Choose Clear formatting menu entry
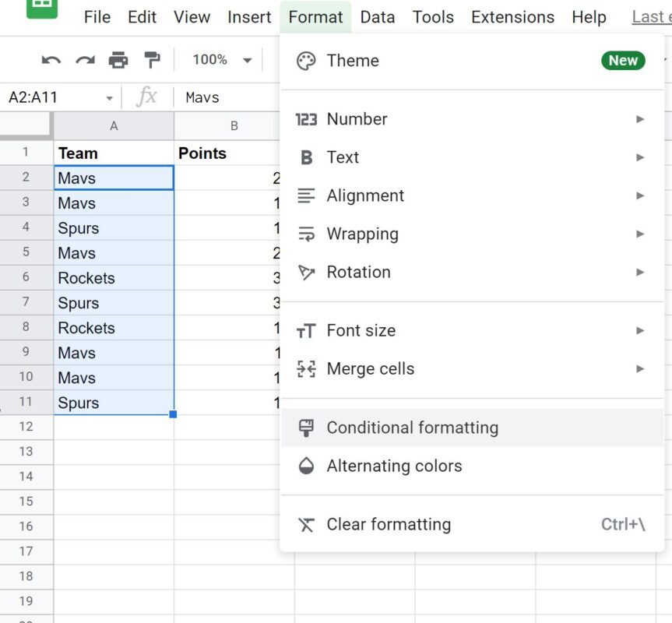The height and width of the screenshot is (623, 672). pyautogui.click(x=473, y=524)
